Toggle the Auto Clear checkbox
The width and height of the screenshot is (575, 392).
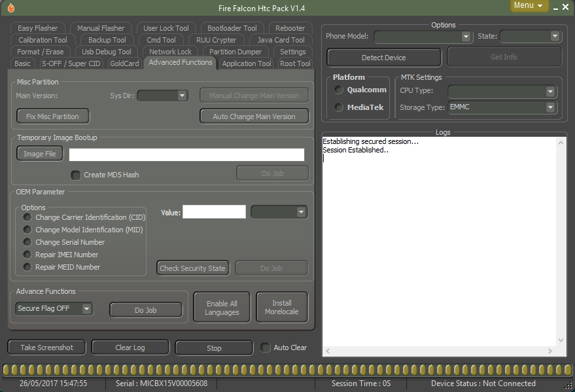coord(266,347)
